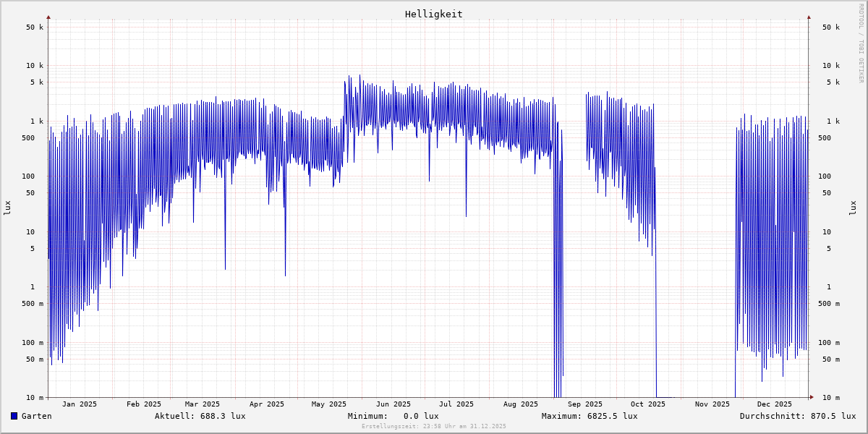Click the arrowhead atop the right y-axis
Screen dimensions: 868x434
809,17
